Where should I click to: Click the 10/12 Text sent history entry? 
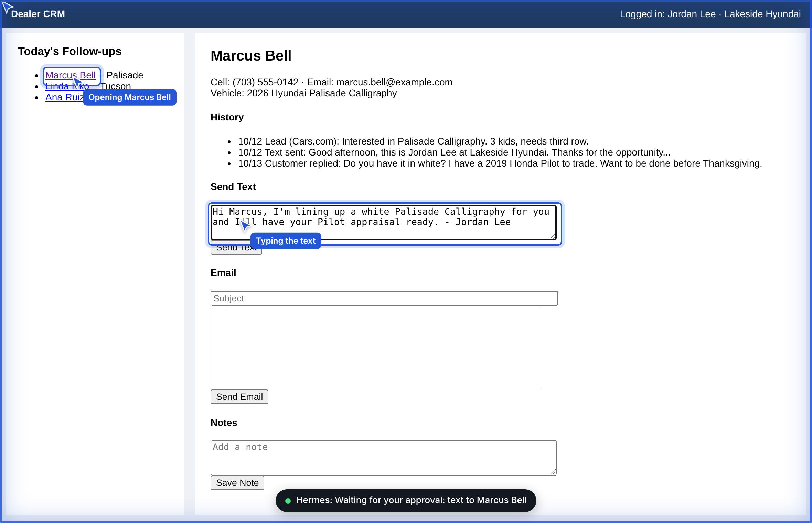click(x=454, y=152)
